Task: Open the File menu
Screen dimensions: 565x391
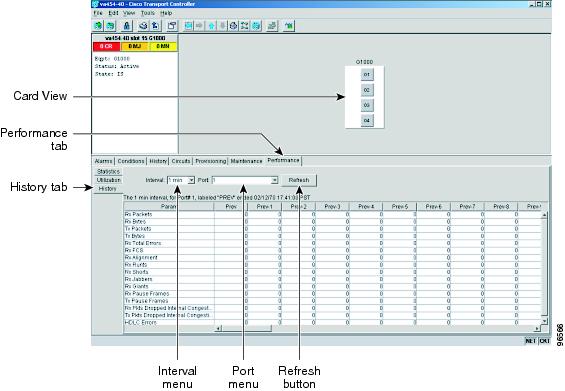Action: point(98,13)
